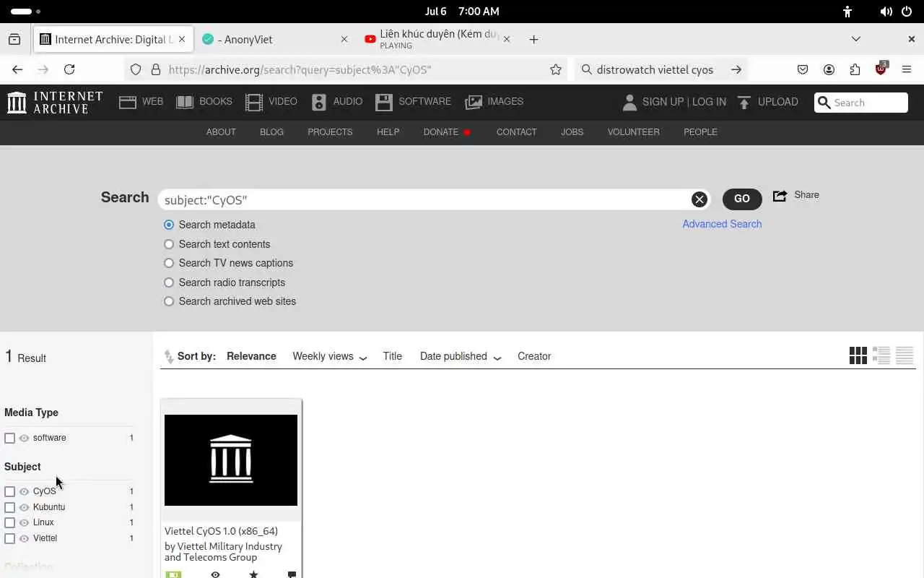Screen dimensions: 924x578
Task: Check the Kubuntu subject filter
Action: [9, 507]
